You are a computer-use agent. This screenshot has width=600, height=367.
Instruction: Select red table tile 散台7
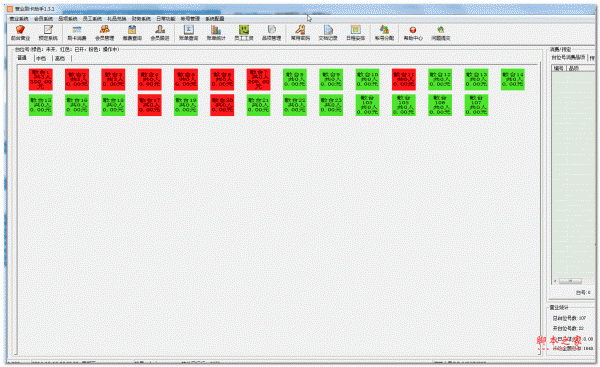pos(259,79)
